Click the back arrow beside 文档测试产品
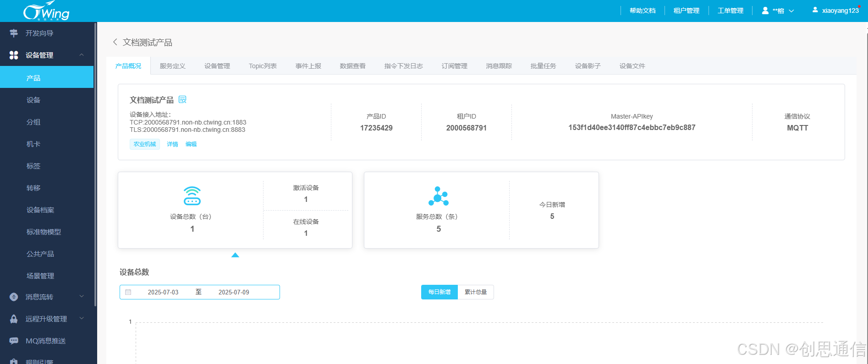The image size is (868, 364). click(x=115, y=42)
